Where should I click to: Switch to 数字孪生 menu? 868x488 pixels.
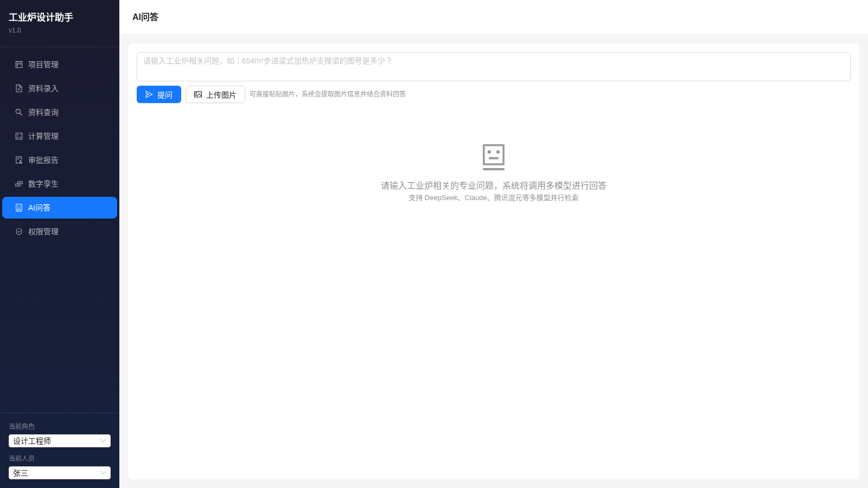(x=60, y=184)
